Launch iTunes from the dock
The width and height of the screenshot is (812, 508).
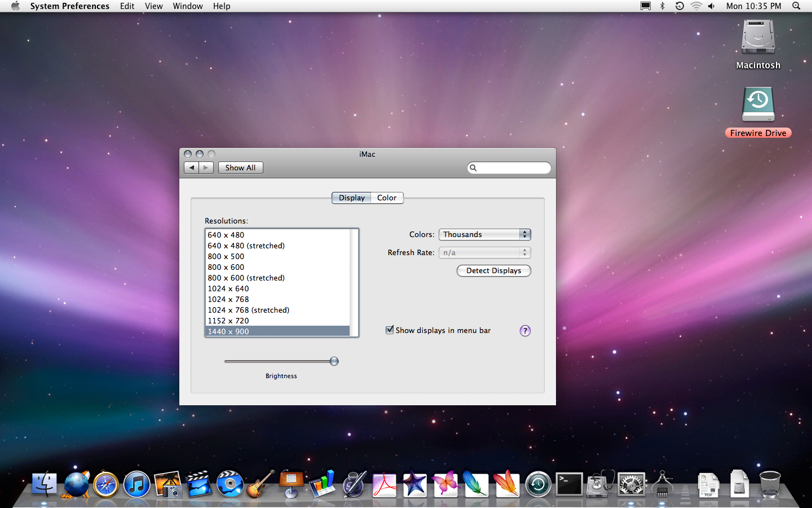[136, 484]
